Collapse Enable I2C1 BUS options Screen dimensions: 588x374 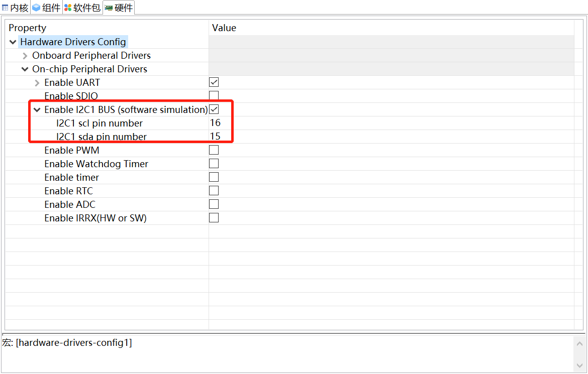(37, 110)
